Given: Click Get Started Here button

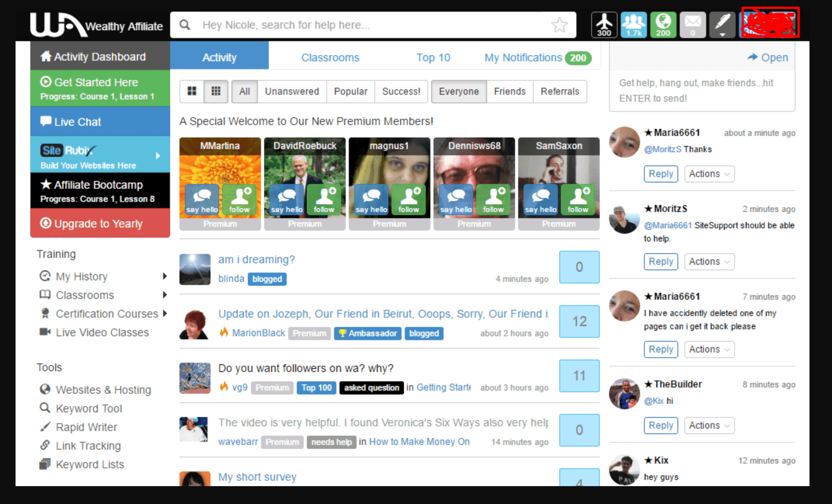Looking at the screenshot, I should [x=100, y=88].
